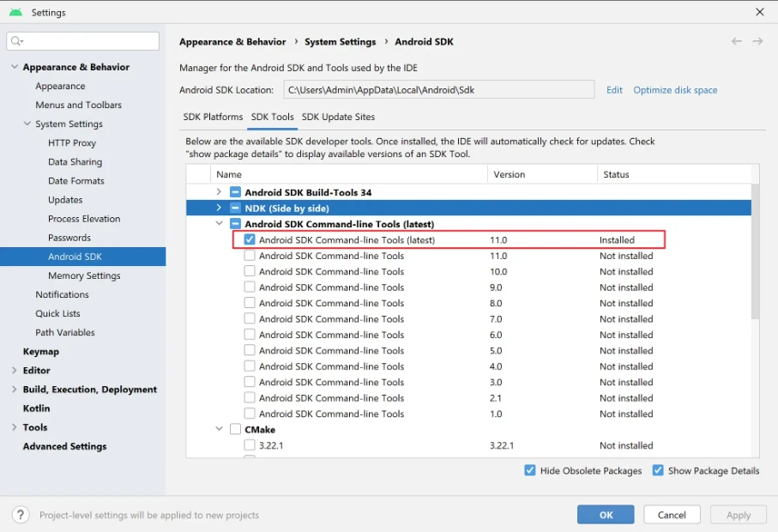Open Data Sharing settings
The width and height of the screenshot is (778, 532).
pos(75,162)
